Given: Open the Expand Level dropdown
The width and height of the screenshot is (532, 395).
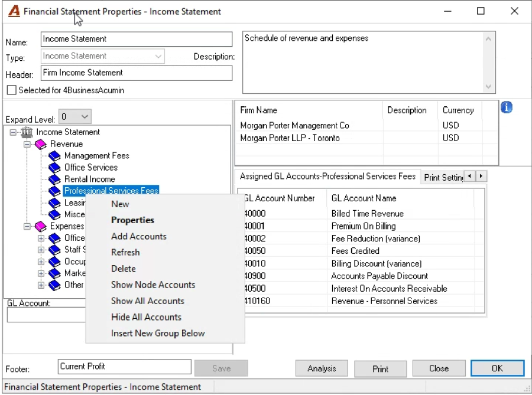Looking at the screenshot, I should click(75, 117).
